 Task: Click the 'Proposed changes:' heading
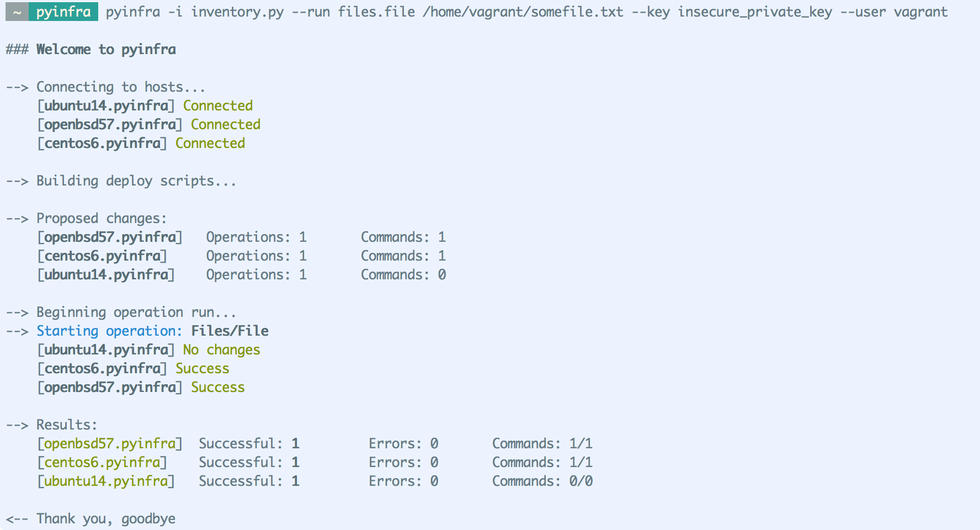coord(101,218)
